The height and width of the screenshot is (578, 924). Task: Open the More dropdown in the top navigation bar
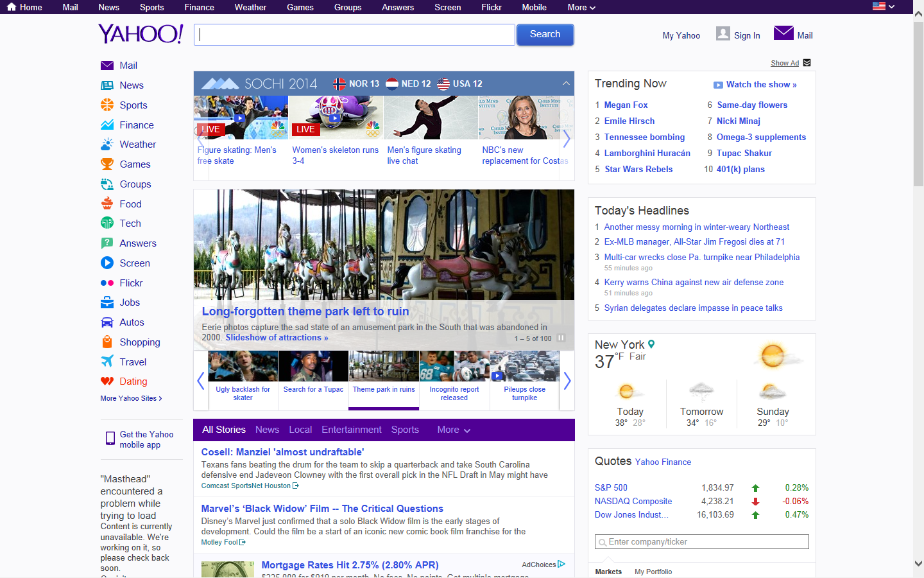tap(581, 7)
